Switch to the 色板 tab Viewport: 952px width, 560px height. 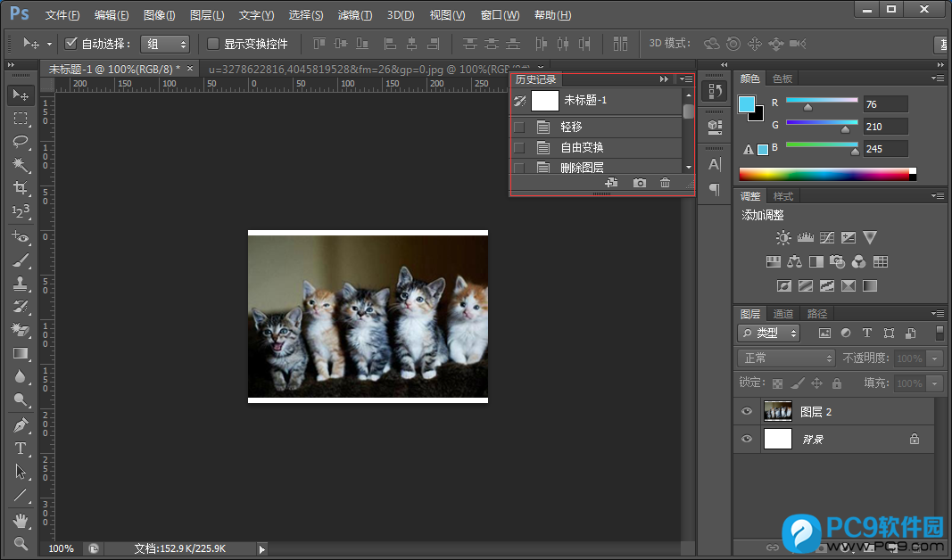(x=782, y=78)
